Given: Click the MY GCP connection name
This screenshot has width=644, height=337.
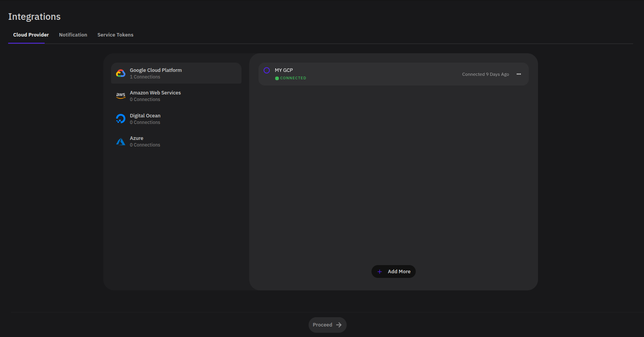Looking at the screenshot, I should pyautogui.click(x=284, y=70).
